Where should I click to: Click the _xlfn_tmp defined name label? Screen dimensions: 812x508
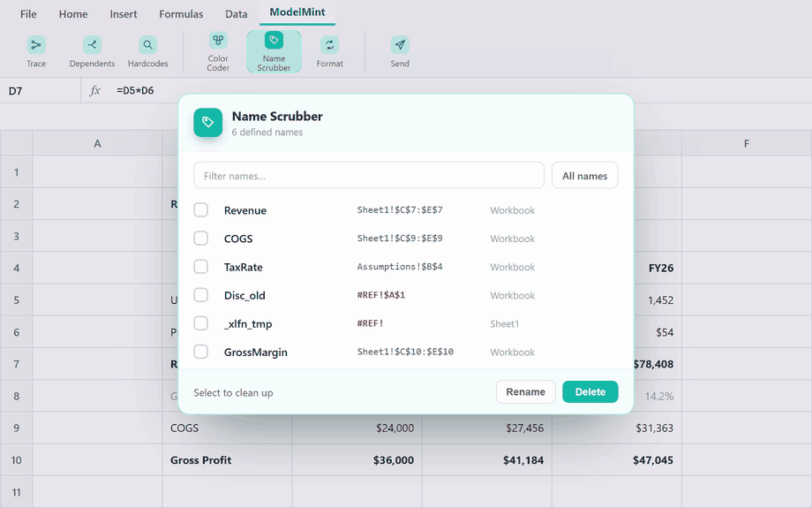click(x=247, y=324)
